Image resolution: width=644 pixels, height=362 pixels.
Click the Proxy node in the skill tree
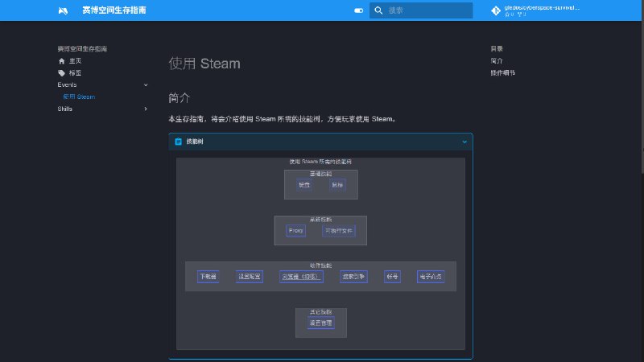tap(295, 231)
